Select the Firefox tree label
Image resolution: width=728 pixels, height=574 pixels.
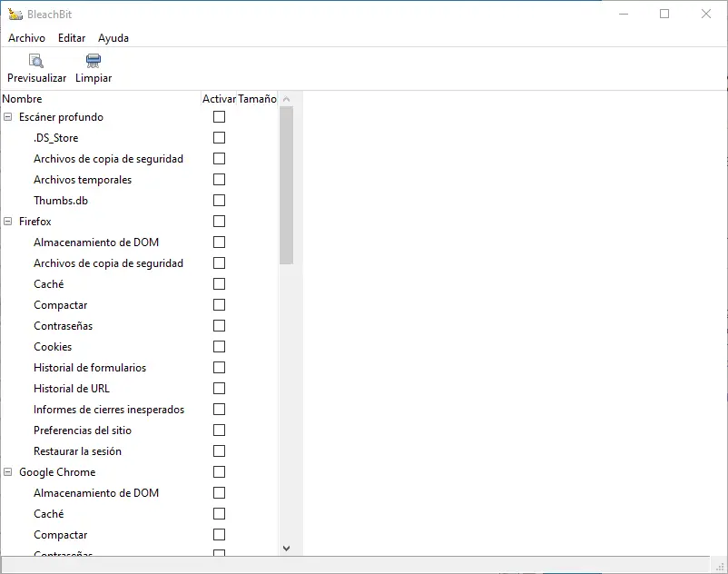[34, 222]
